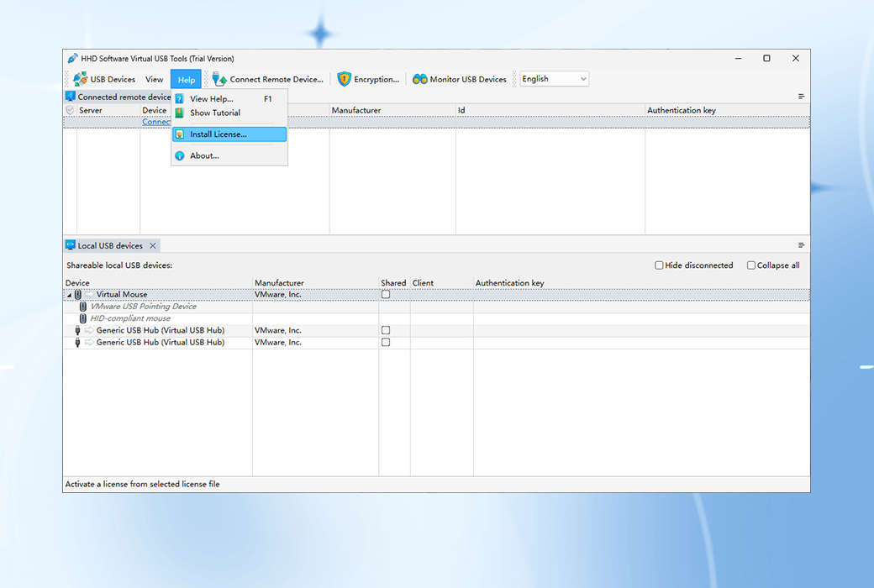Open the English language dropdown
This screenshot has width=874, height=588.
pos(582,79)
